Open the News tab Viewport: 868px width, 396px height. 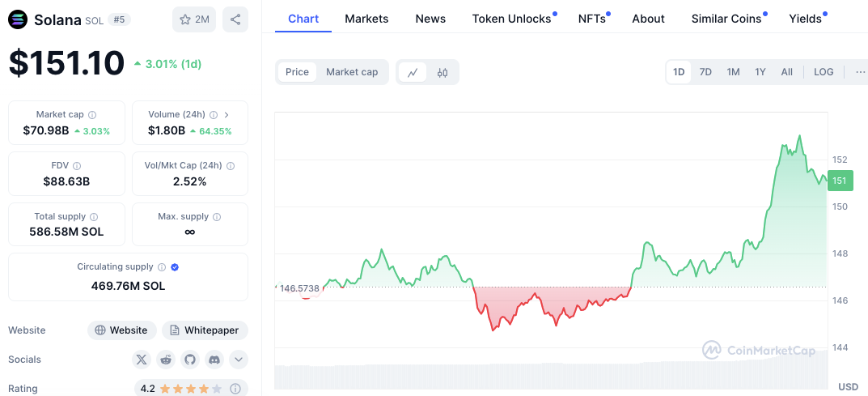tap(430, 19)
